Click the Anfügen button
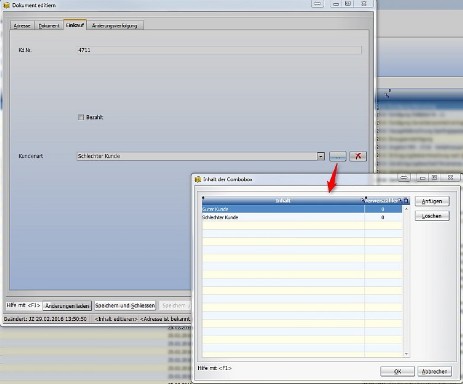This screenshot has height=384, width=463. (x=432, y=201)
